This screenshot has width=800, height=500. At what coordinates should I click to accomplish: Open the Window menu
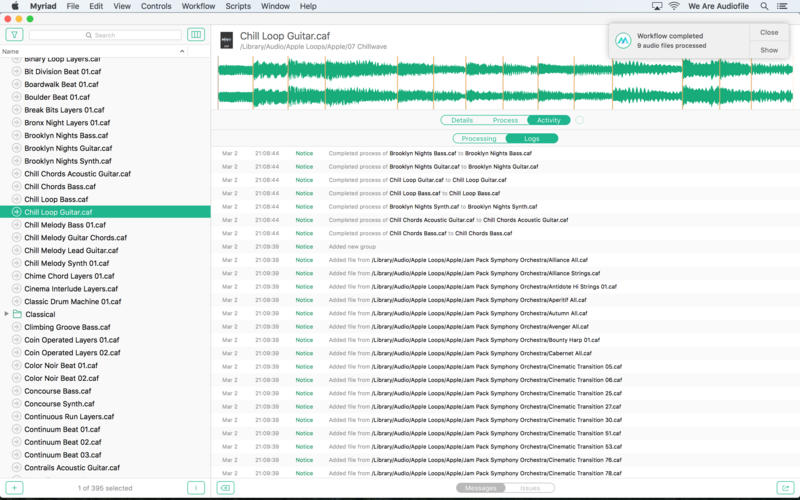tap(275, 6)
